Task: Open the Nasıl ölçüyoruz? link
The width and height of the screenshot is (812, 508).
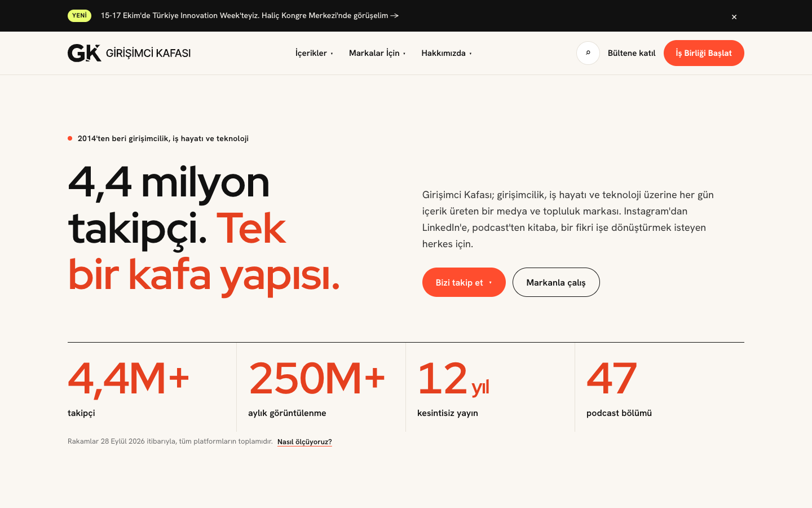Action: [304, 441]
